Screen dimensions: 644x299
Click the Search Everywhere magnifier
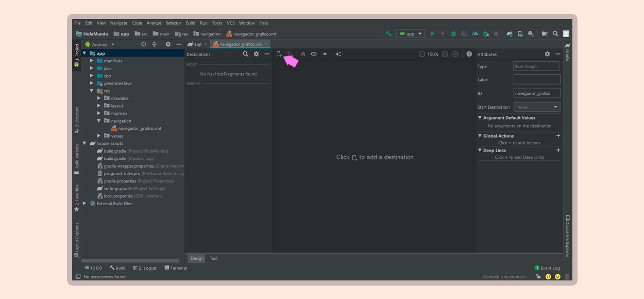[x=555, y=34]
